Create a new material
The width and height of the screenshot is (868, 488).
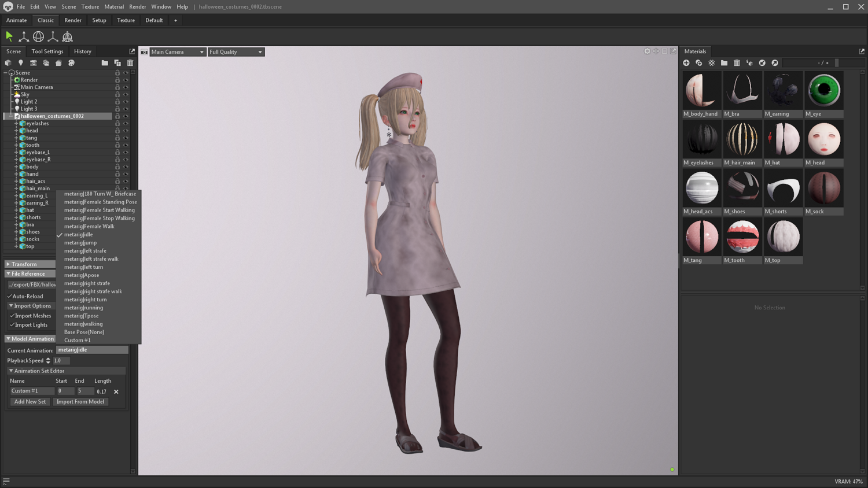point(686,63)
